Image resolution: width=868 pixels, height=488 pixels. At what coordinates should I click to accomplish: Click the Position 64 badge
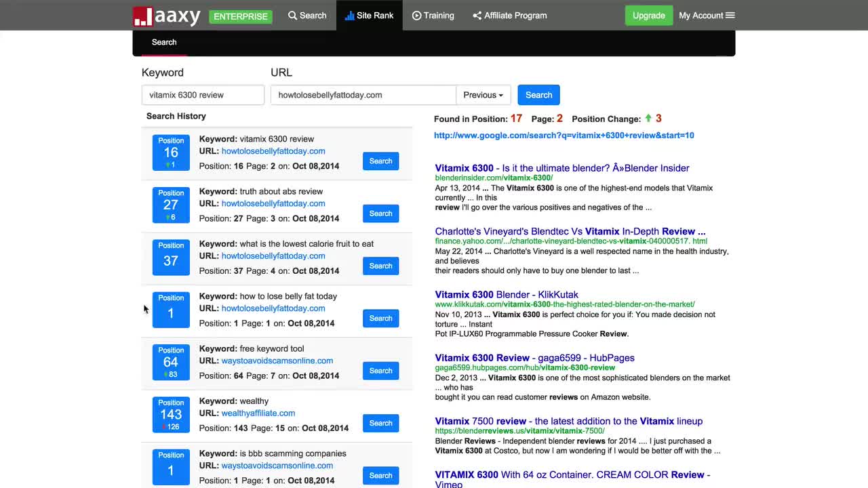point(171,362)
